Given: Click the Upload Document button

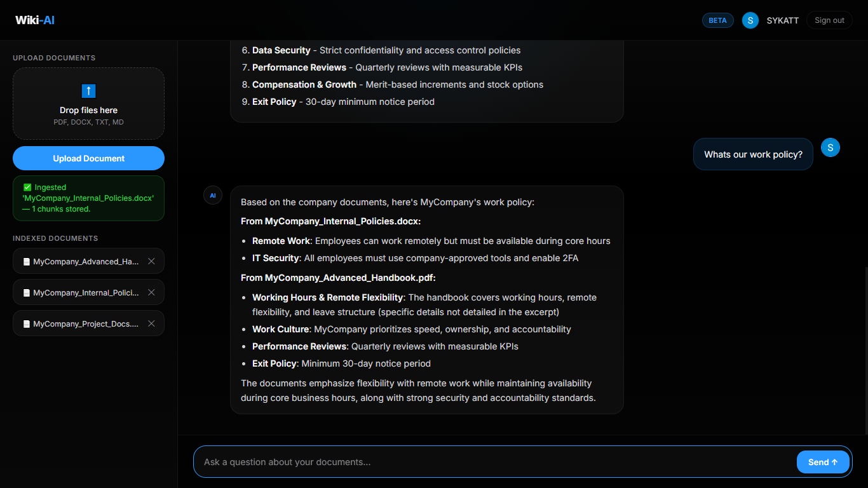Looking at the screenshot, I should [88, 158].
